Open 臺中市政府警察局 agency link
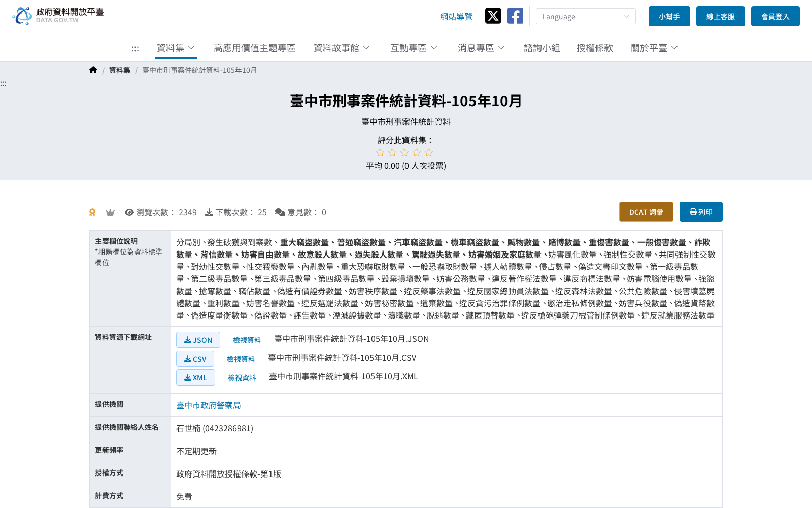The image size is (812, 508). tap(209, 405)
